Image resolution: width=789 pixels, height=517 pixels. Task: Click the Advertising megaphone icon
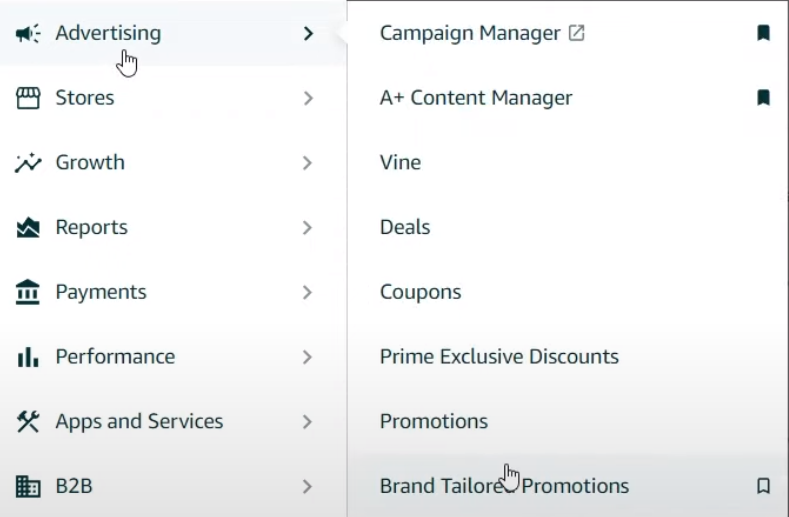point(28,34)
